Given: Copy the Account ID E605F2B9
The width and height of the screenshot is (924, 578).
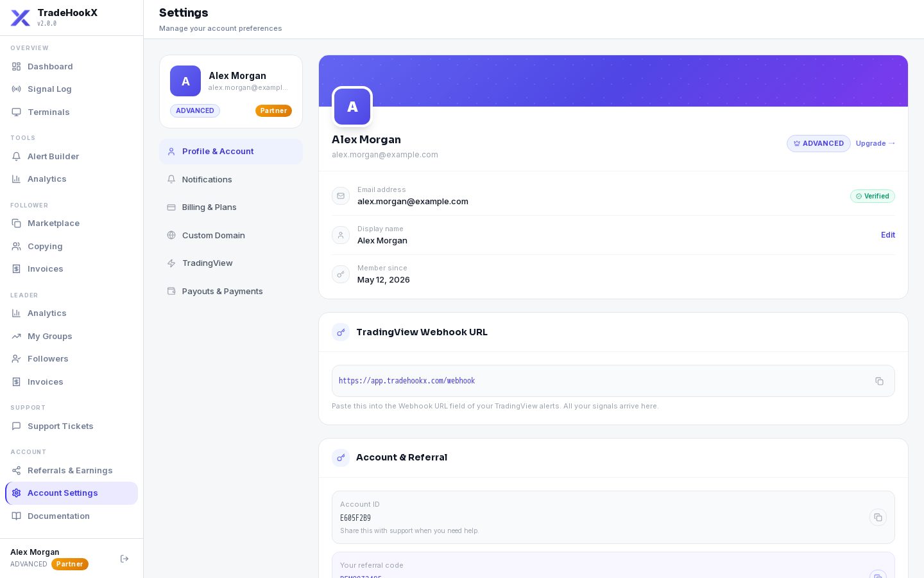Looking at the screenshot, I should [x=878, y=518].
